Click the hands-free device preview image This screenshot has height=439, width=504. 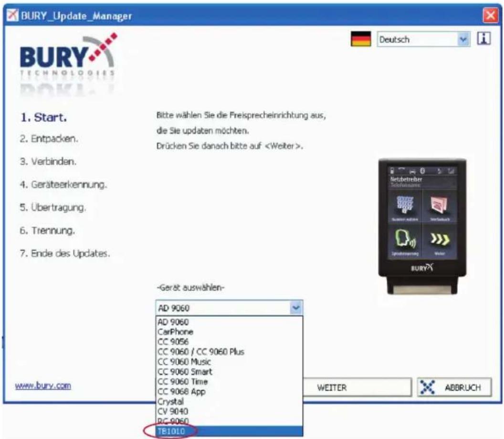coord(422,226)
